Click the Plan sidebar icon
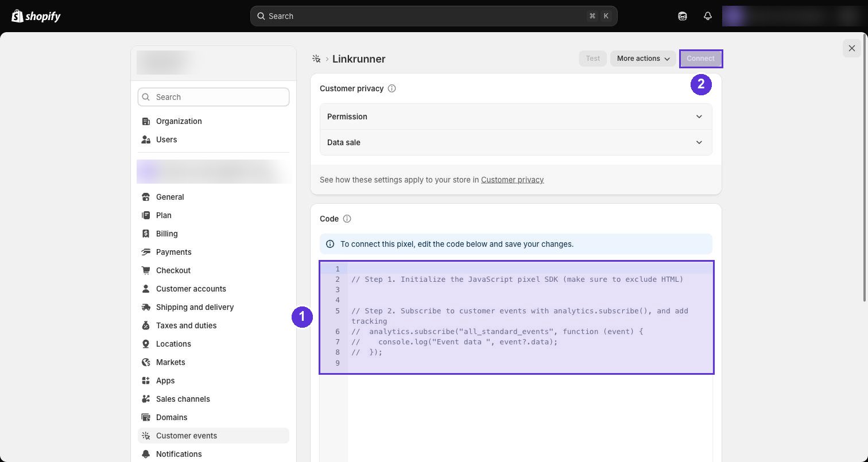 (x=146, y=215)
